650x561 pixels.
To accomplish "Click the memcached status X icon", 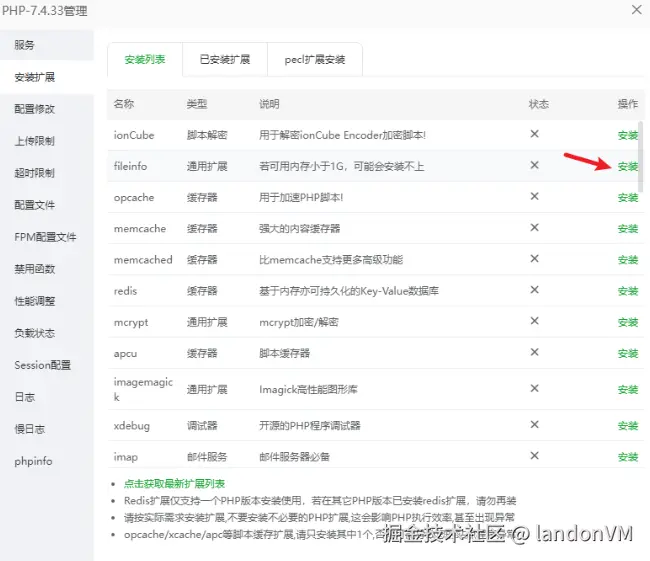I will tap(535, 258).
